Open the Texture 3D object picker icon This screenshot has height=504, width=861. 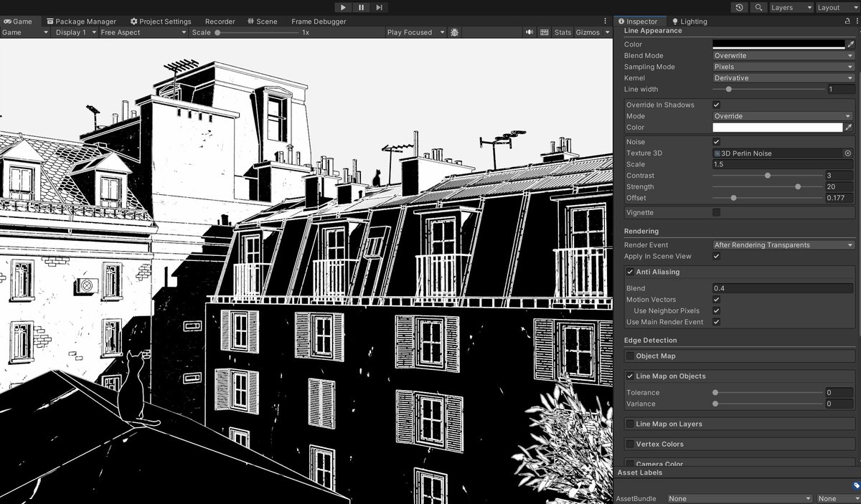point(848,153)
